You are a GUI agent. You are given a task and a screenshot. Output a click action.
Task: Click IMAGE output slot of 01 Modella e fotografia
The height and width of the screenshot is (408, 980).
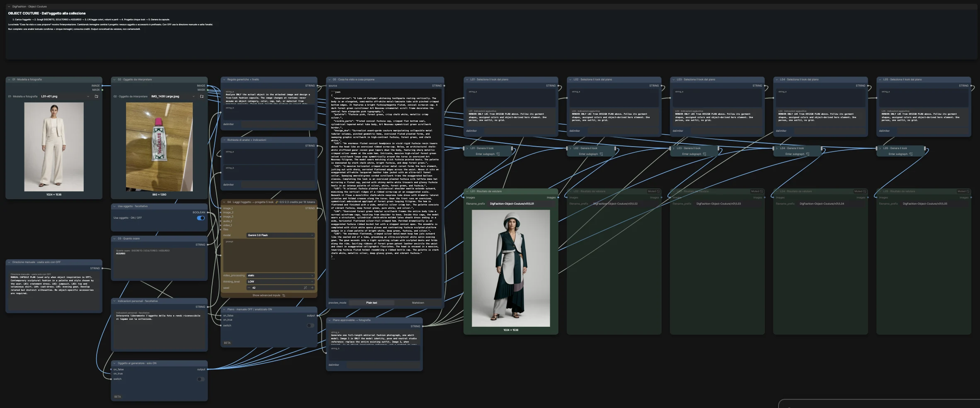pyautogui.click(x=102, y=86)
